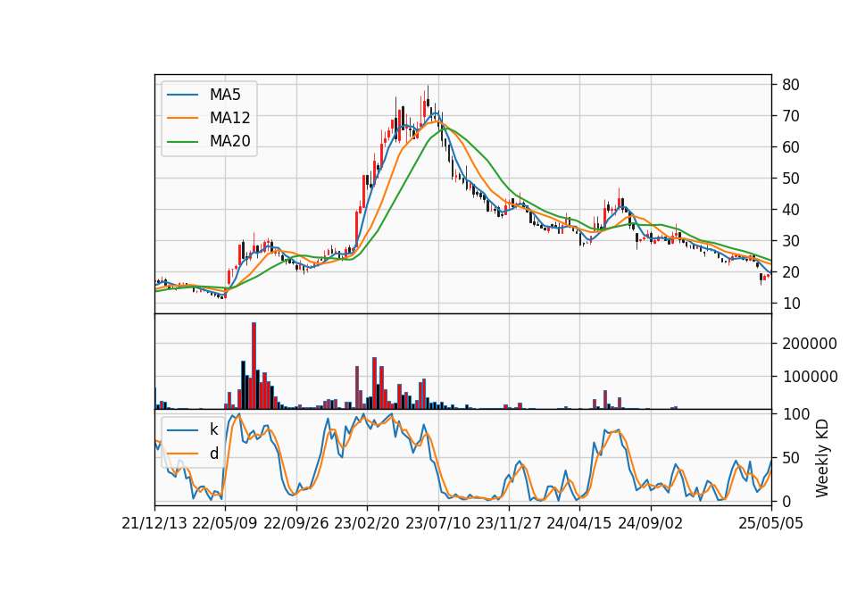Click the 100000 volume axis label
This screenshot has height=616, width=857.
pos(810,377)
